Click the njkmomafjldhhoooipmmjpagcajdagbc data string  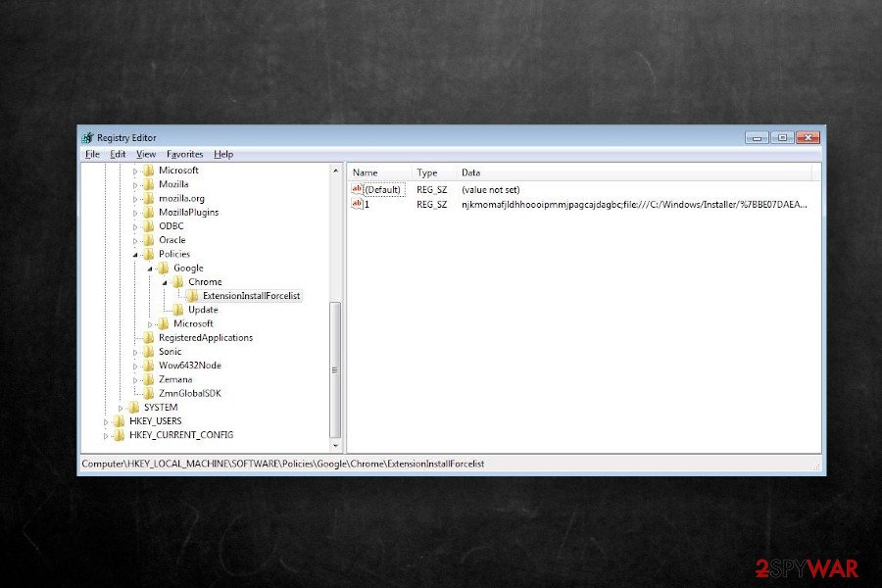point(634,205)
